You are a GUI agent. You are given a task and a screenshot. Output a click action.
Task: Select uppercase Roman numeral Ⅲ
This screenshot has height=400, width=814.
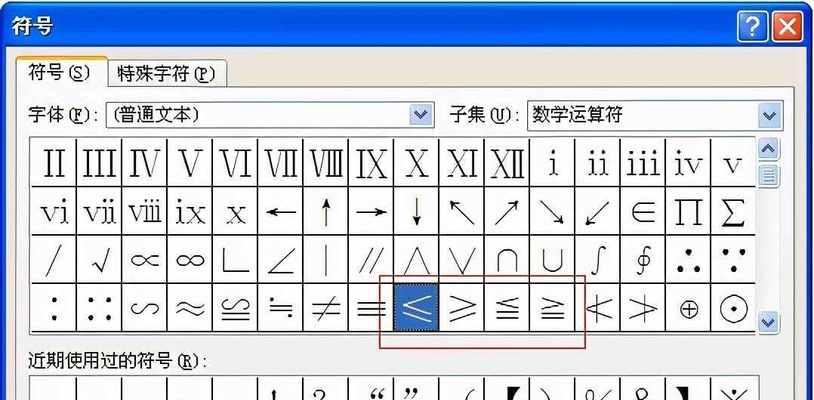(x=99, y=162)
